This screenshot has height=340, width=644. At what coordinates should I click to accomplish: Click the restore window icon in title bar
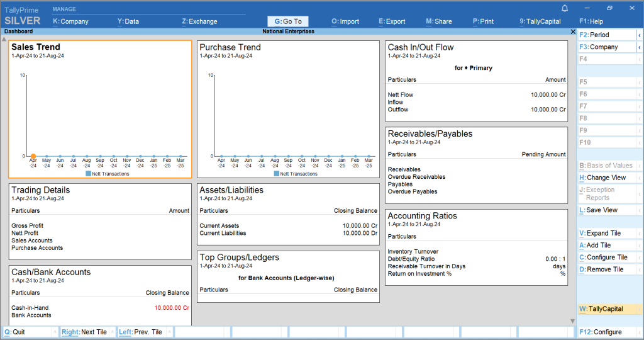(x=609, y=8)
